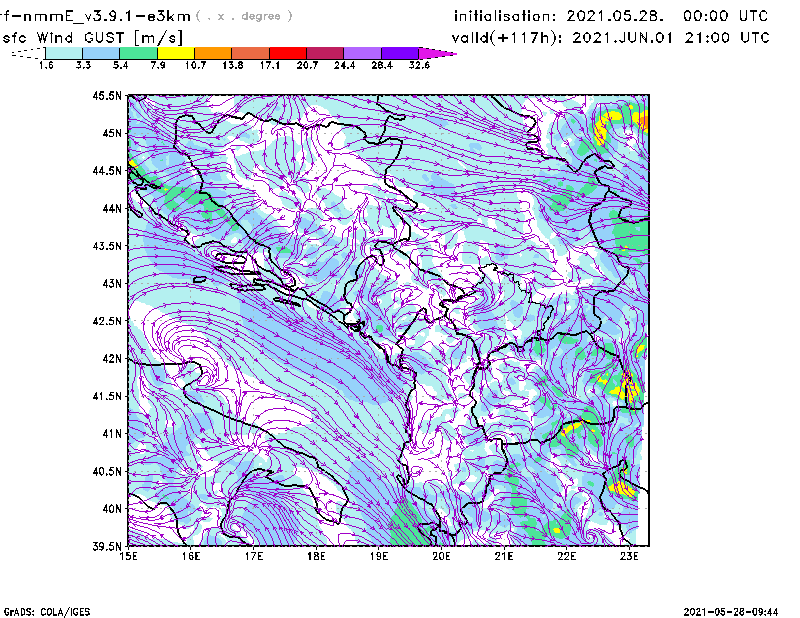This screenshot has width=800, height=618.
Task: Click the 45N latitude label
Action: pos(112,133)
